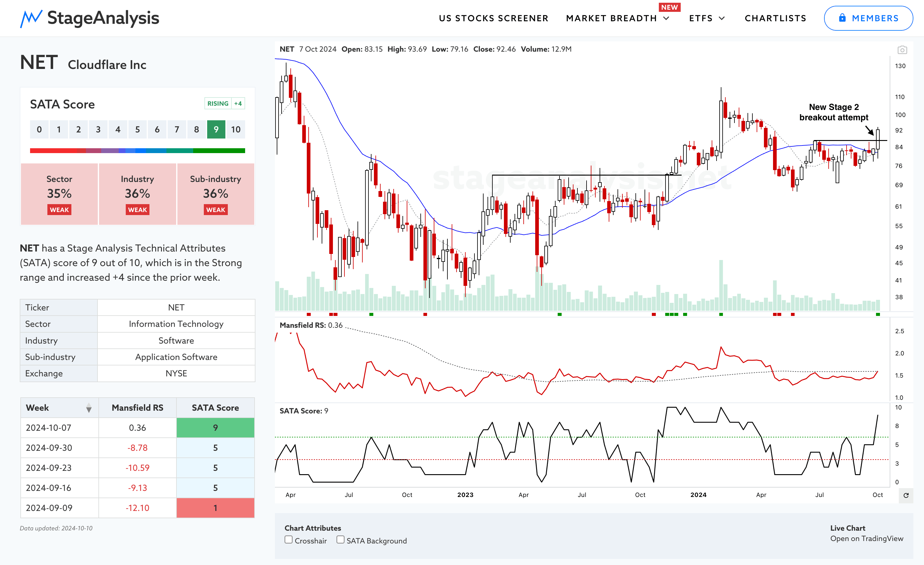Click the 2024-09-09 week row
The width and height of the screenshot is (924, 565).
137,508
